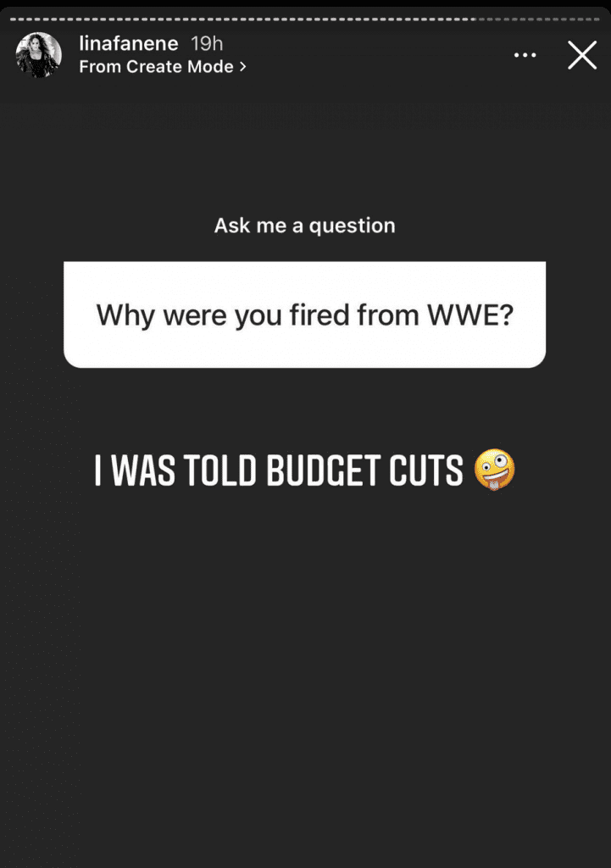Click the word Create in the subtitle

[x=154, y=66]
